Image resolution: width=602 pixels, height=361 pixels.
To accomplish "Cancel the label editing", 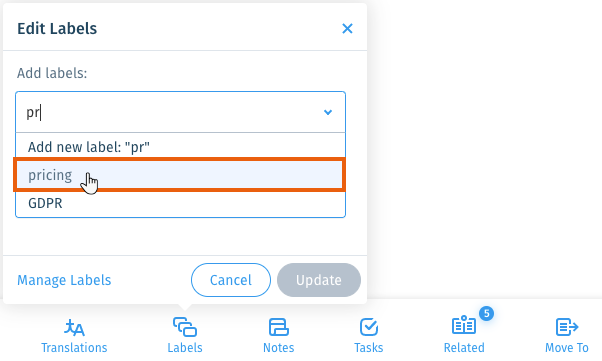I will tap(231, 280).
